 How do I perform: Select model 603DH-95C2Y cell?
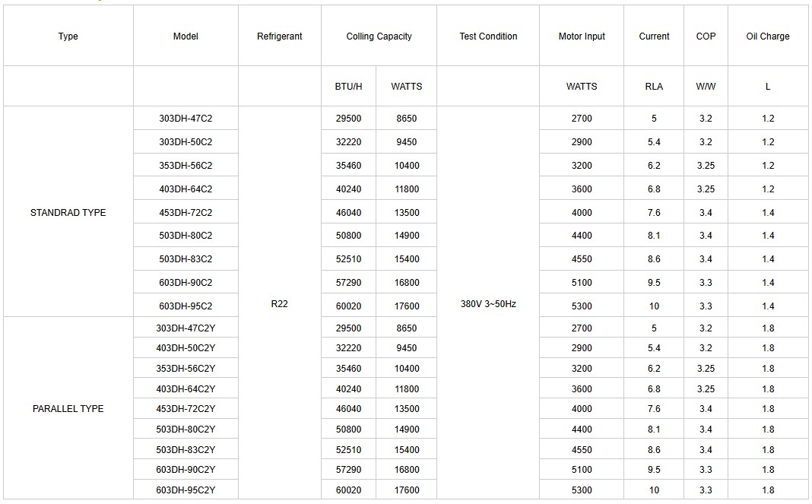click(186, 490)
